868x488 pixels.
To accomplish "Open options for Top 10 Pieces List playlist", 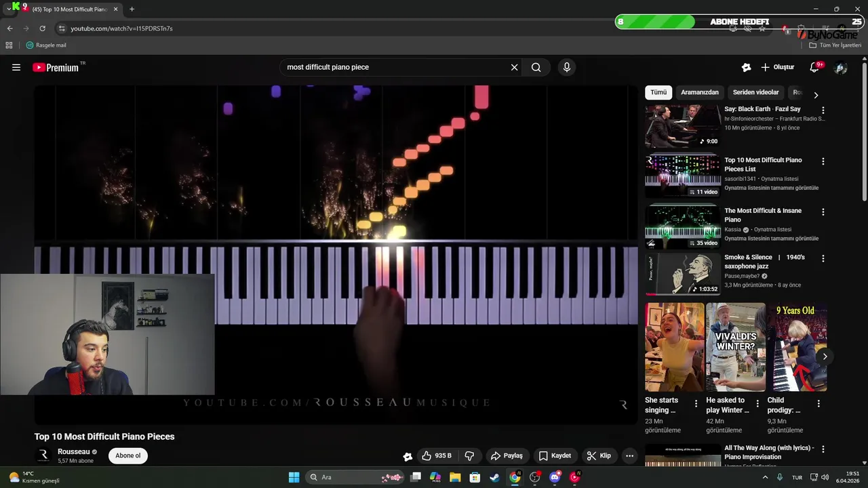I will [x=823, y=161].
